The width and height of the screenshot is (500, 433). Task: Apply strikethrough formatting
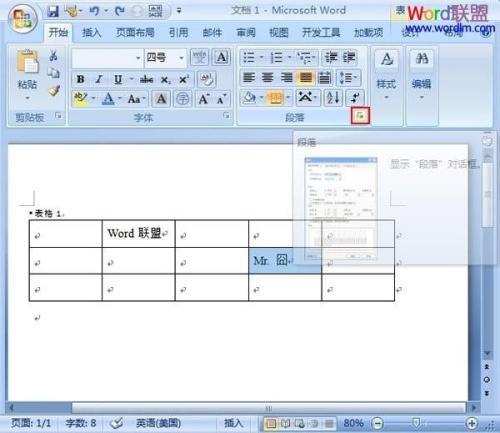coord(146,80)
